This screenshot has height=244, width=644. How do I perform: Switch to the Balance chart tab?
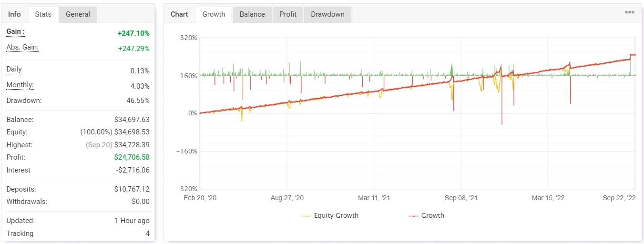click(252, 14)
